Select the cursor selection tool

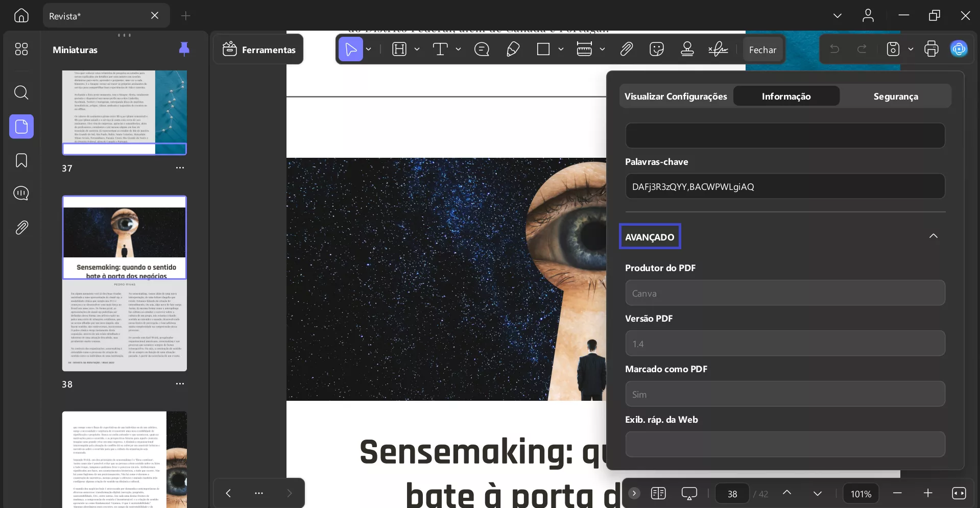(351, 49)
